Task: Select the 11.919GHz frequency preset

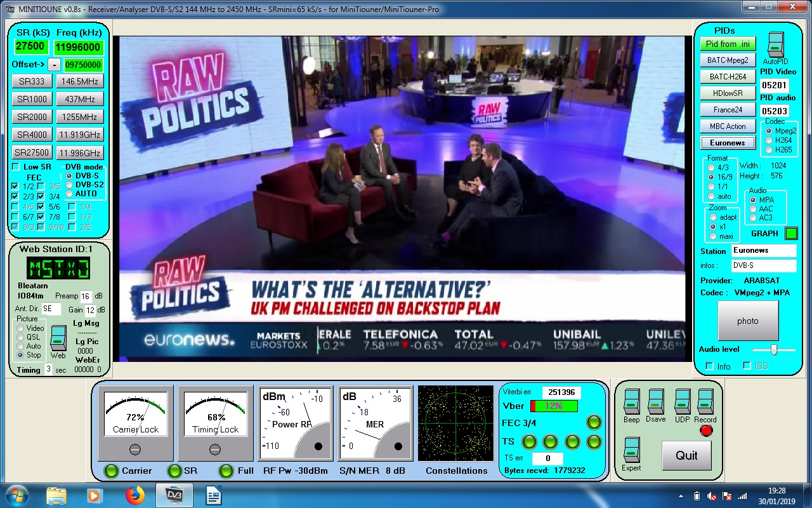Action: click(x=79, y=135)
